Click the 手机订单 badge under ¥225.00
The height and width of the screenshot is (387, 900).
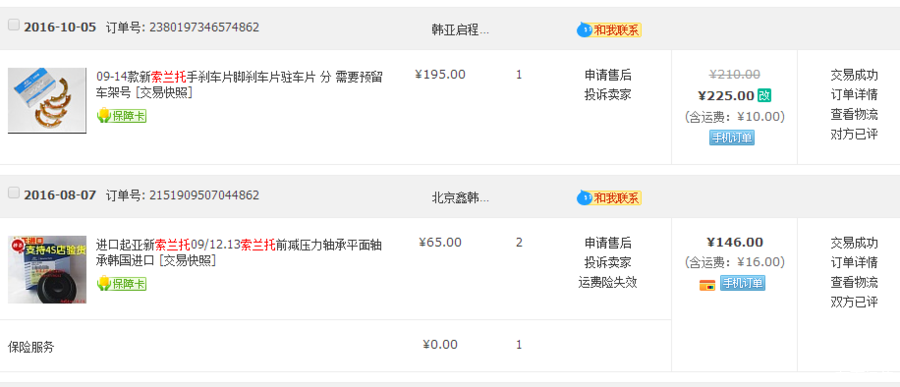pos(732,138)
